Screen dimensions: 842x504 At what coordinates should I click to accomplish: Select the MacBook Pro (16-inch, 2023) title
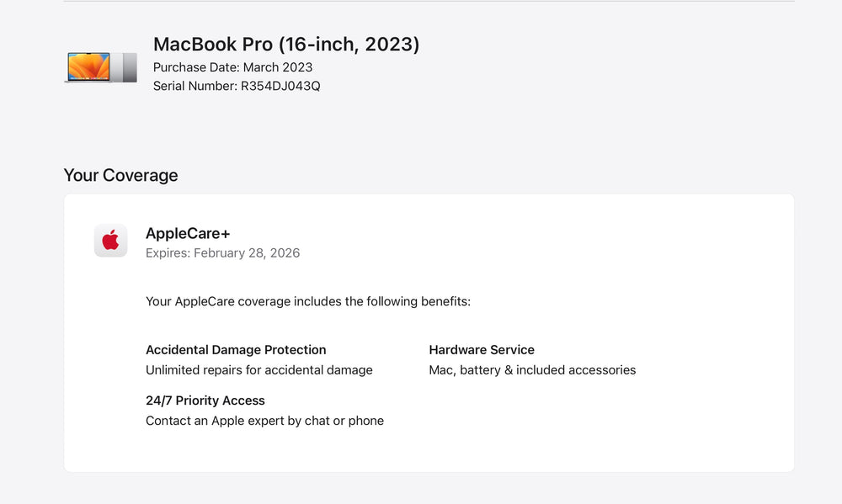[x=286, y=44]
